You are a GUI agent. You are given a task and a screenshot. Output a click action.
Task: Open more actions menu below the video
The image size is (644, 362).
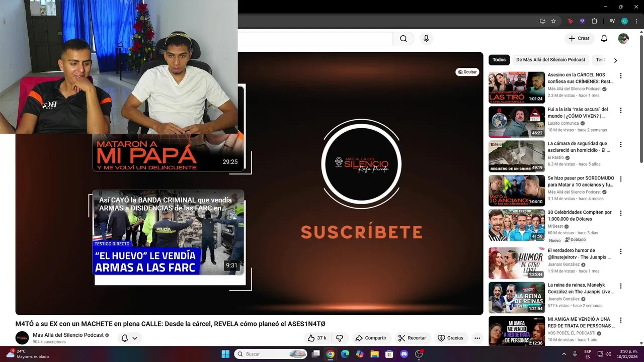coord(477,338)
